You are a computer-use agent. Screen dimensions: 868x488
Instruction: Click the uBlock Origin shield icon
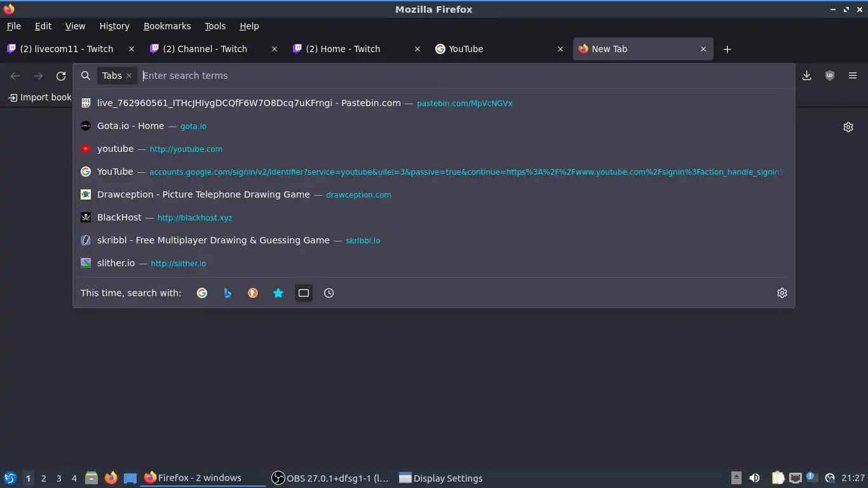point(830,76)
